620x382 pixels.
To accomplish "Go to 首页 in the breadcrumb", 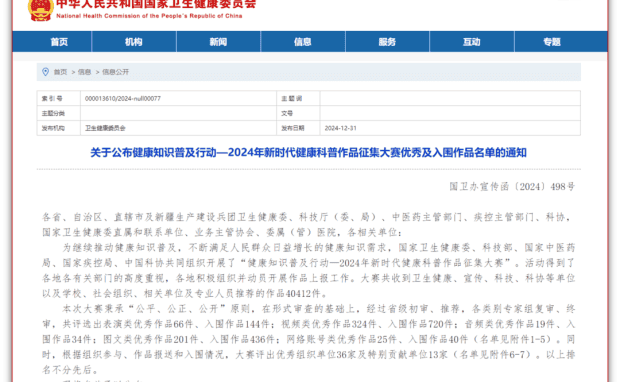I will coord(60,72).
